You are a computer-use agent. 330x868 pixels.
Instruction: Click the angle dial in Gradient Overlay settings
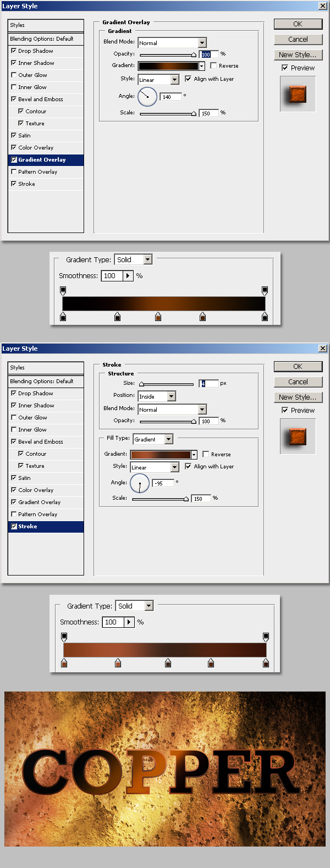tap(147, 97)
